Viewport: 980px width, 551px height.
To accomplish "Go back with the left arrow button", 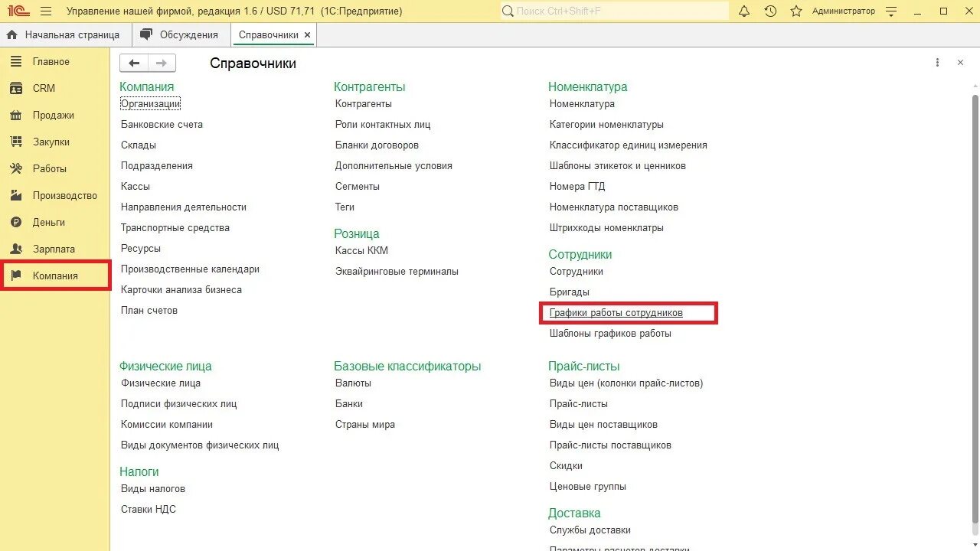I will tap(135, 63).
